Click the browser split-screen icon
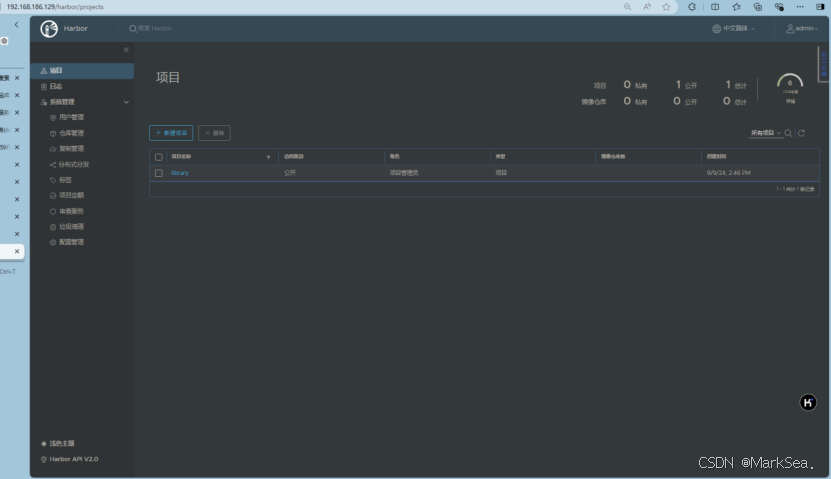The height and width of the screenshot is (479, 831). pyautogui.click(x=715, y=7)
